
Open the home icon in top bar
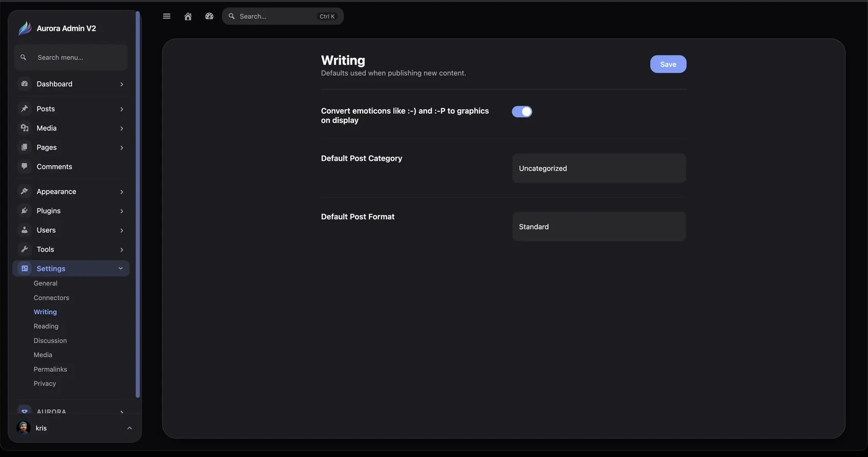[x=188, y=16]
